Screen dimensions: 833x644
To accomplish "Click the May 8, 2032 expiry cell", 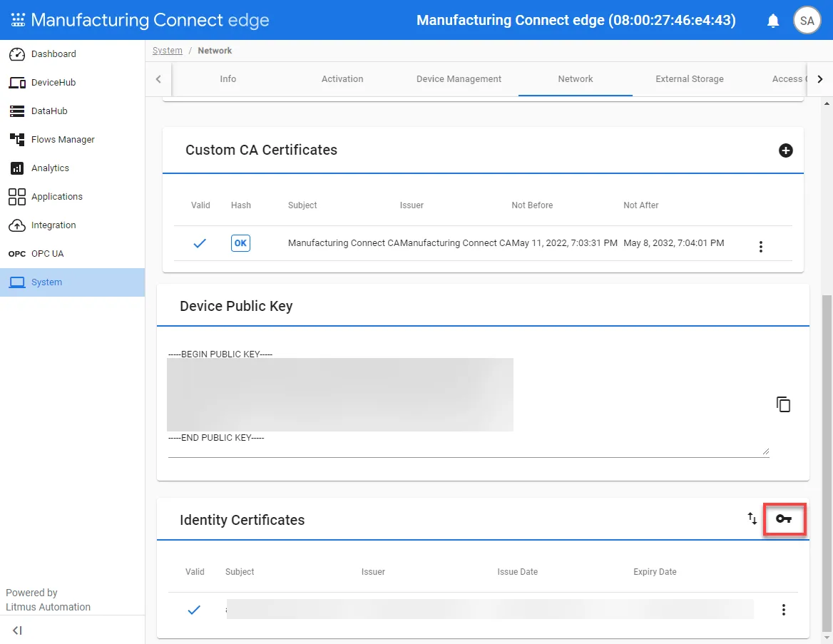I will tap(674, 242).
